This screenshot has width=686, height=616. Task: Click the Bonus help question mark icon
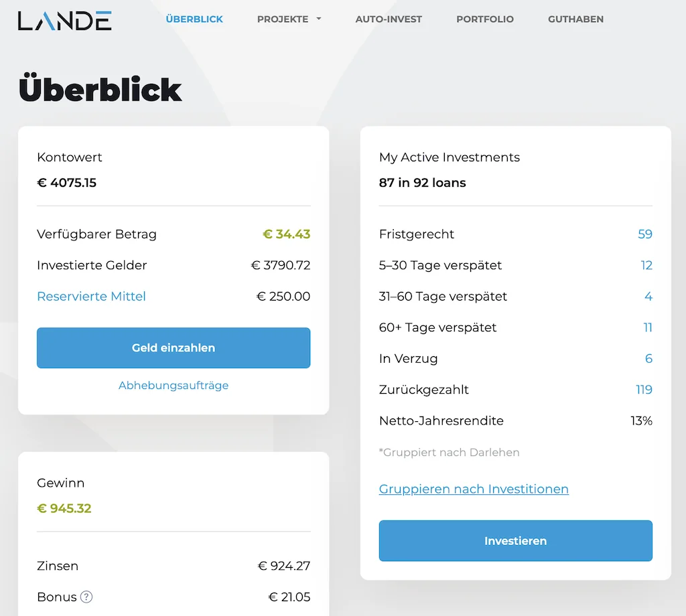(x=86, y=597)
